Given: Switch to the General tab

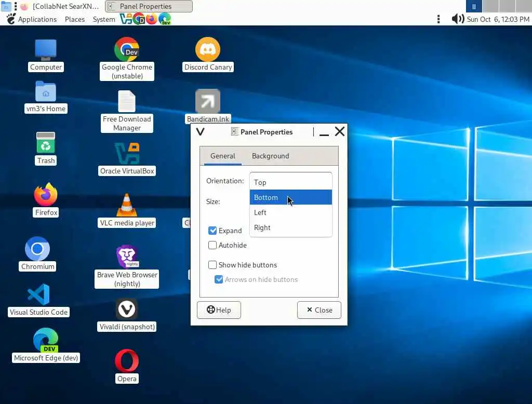Looking at the screenshot, I should [x=222, y=156].
